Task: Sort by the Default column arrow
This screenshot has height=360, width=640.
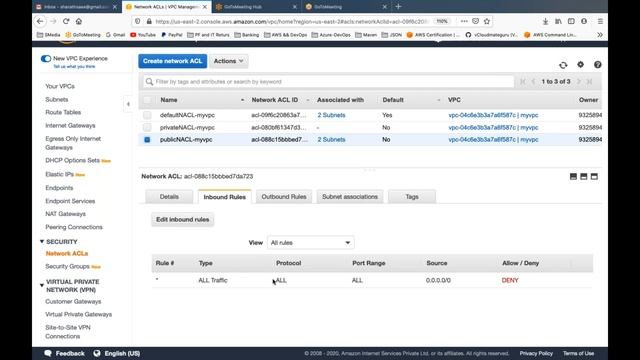Action: coord(438,100)
